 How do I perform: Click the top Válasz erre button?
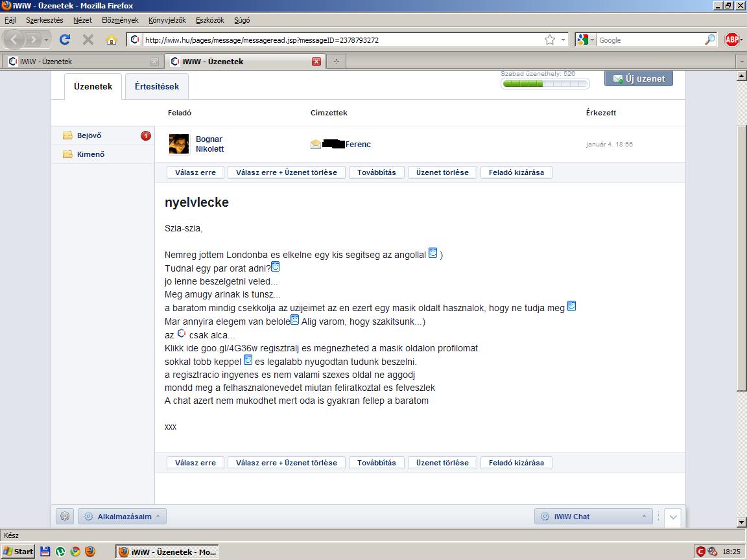(x=195, y=172)
